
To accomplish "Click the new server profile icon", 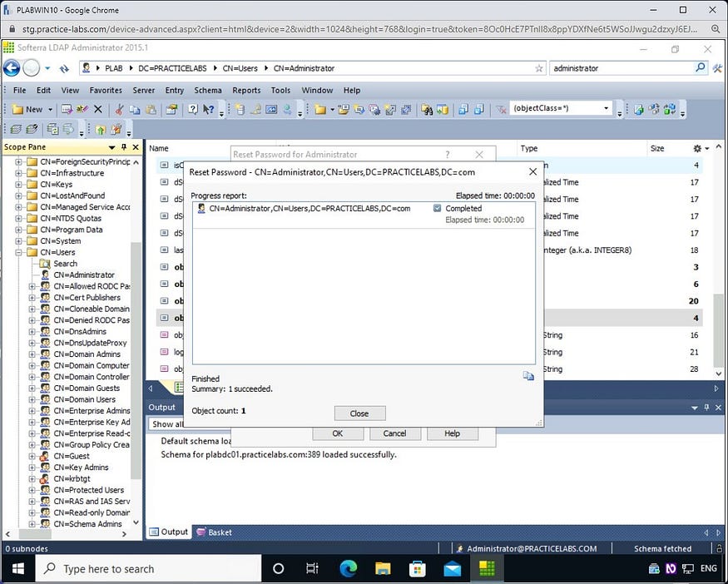I will pyautogui.click(x=240, y=109).
